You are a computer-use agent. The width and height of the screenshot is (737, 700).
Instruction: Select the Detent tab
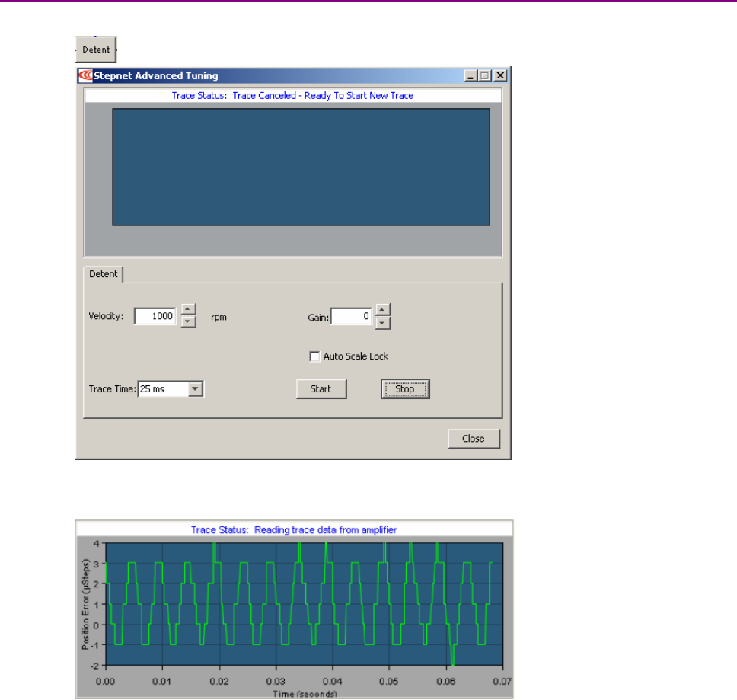pos(104,274)
